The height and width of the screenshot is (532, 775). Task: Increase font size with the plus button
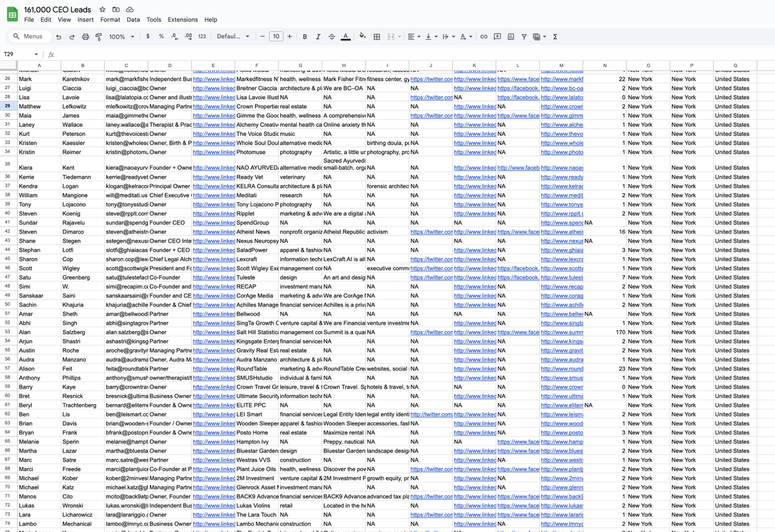(x=289, y=37)
